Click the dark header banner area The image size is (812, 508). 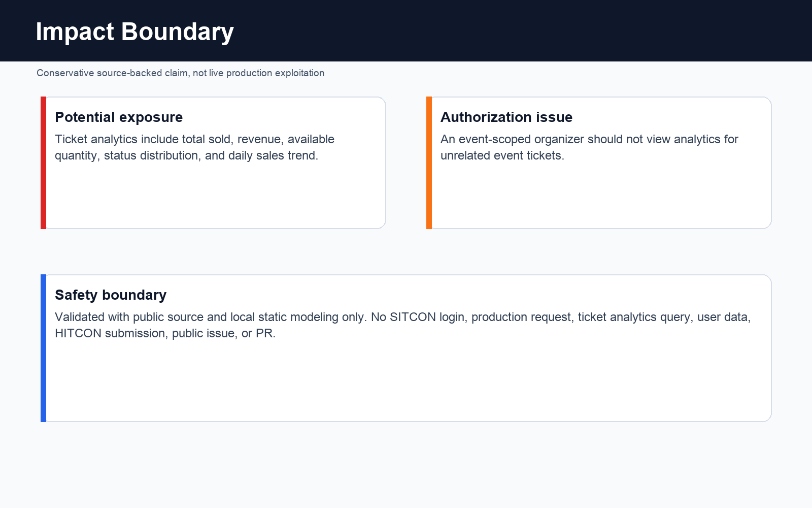[406, 30]
